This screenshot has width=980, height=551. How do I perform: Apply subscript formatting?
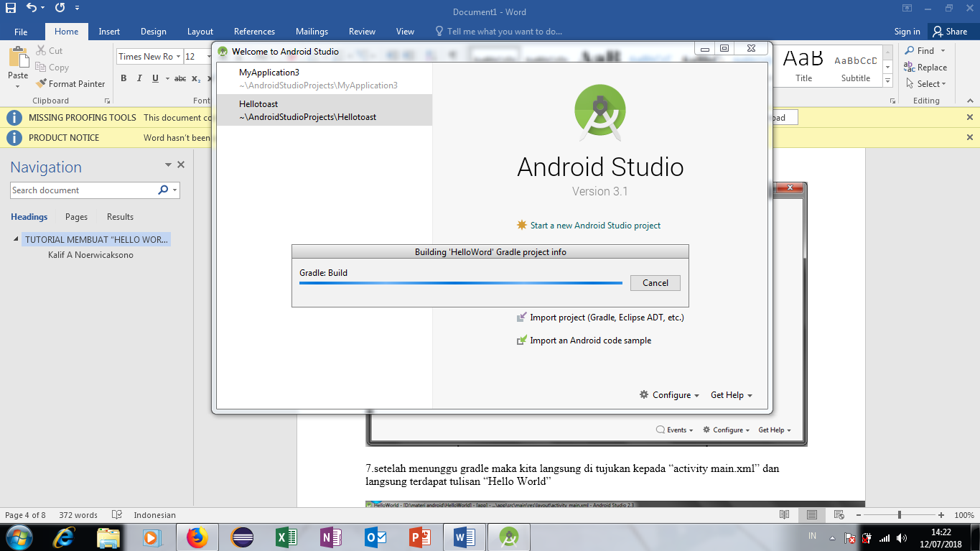[197, 79]
